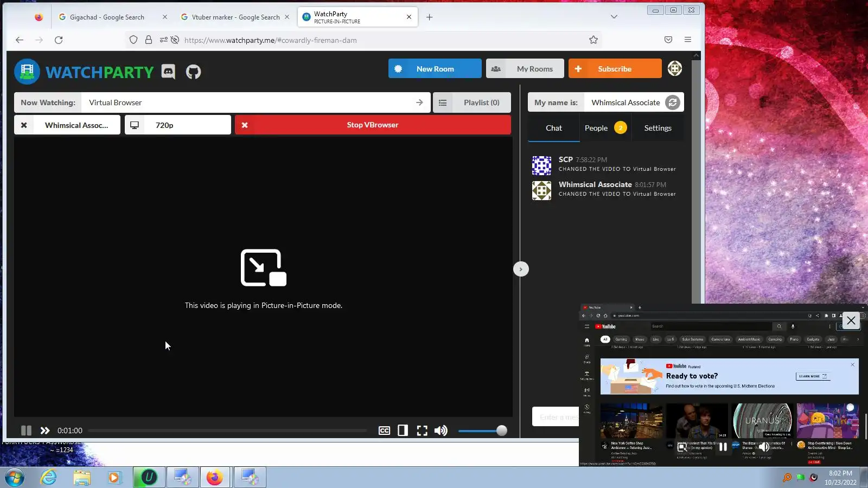Collapse the chat sidebar with the arrow

tap(521, 269)
